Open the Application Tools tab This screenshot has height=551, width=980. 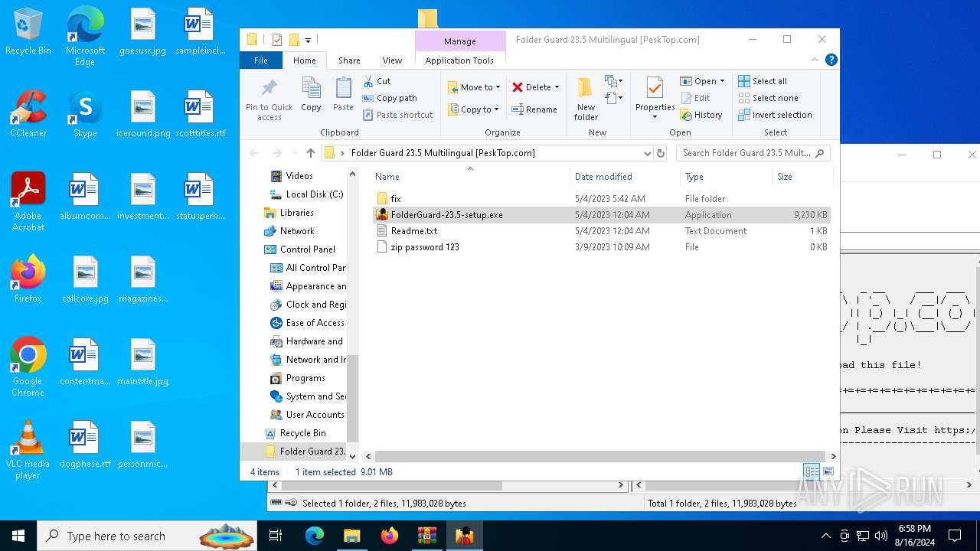point(459,60)
